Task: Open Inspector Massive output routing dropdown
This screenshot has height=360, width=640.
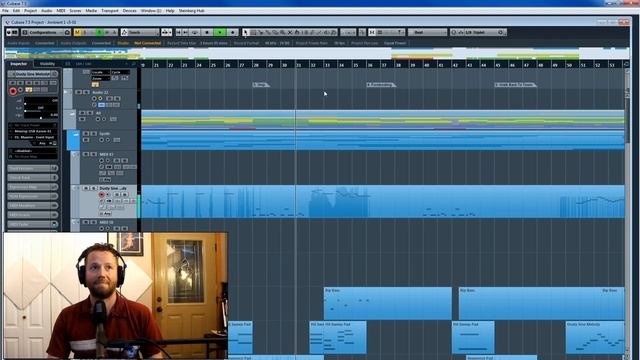Action: [33, 138]
